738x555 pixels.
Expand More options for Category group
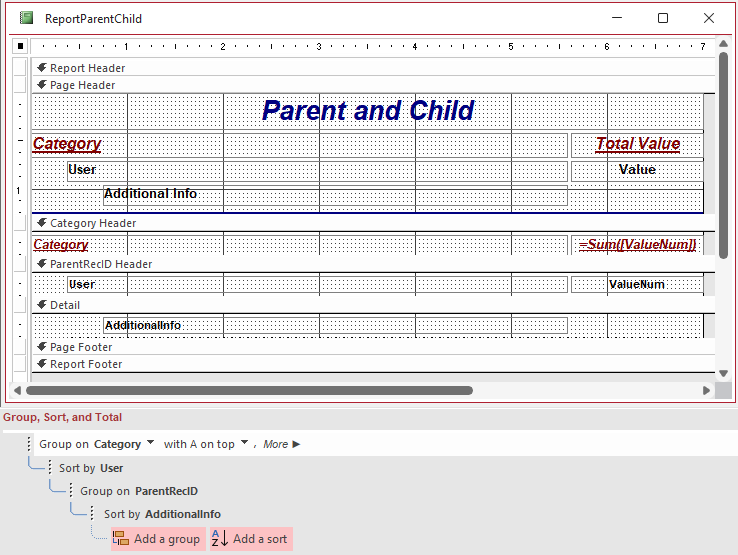[281, 444]
